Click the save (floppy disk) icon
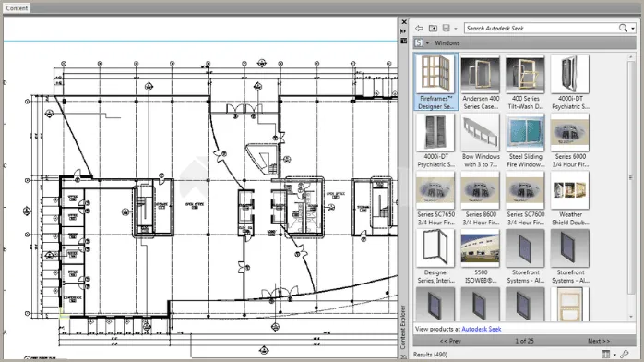Image resolution: width=644 pixels, height=362 pixels. [447, 29]
